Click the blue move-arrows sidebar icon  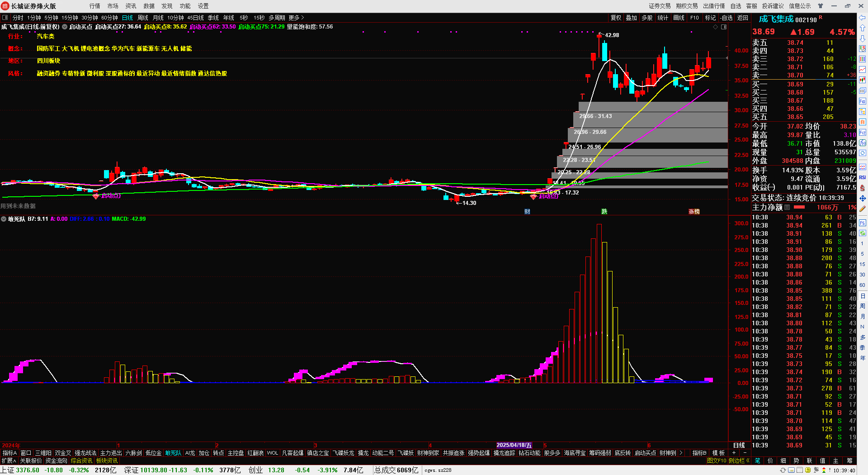863,198
